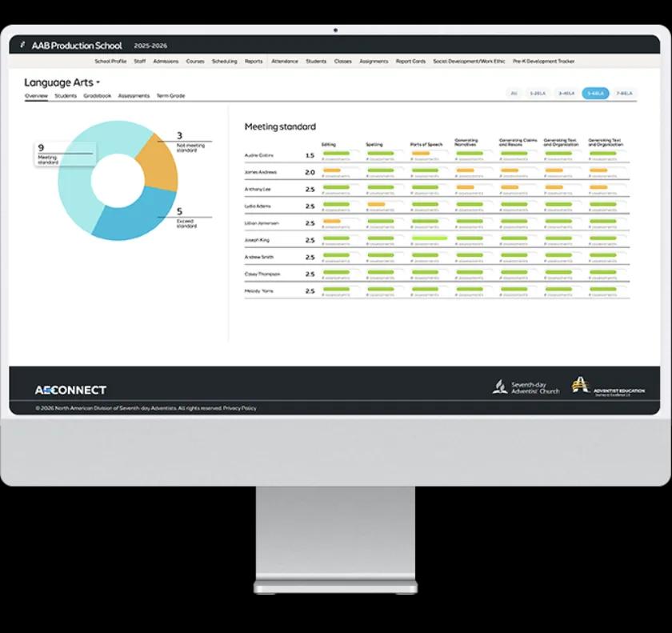The width and height of the screenshot is (672, 633).
Task: Click the Spelling column header
Action: click(x=374, y=145)
